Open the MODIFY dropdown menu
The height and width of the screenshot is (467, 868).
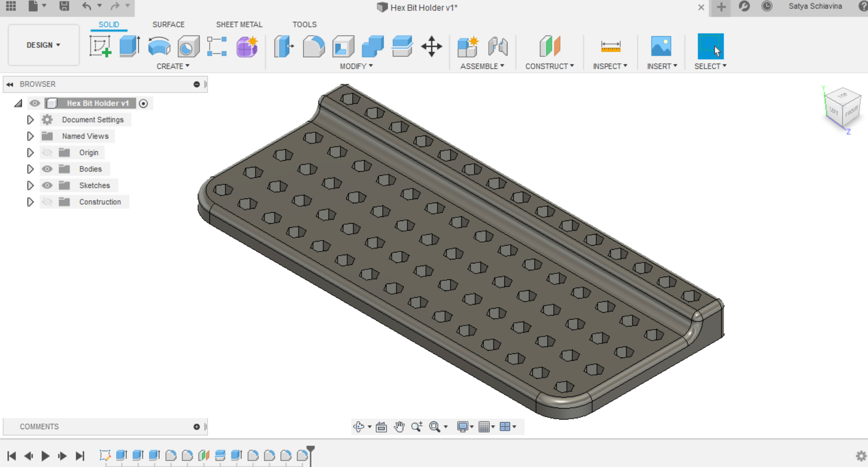(356, 66)
